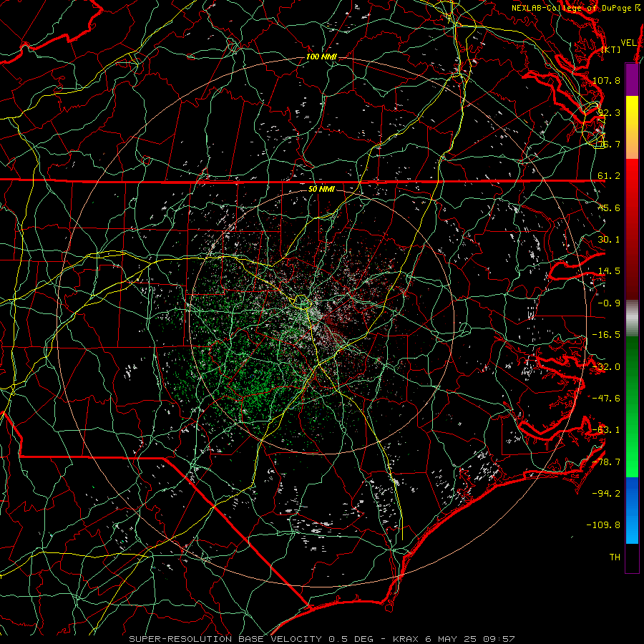Viewport: 644px width, 644px height.
Task: Pick the bright green segment near -78.7
Action: tap(632, 462)
